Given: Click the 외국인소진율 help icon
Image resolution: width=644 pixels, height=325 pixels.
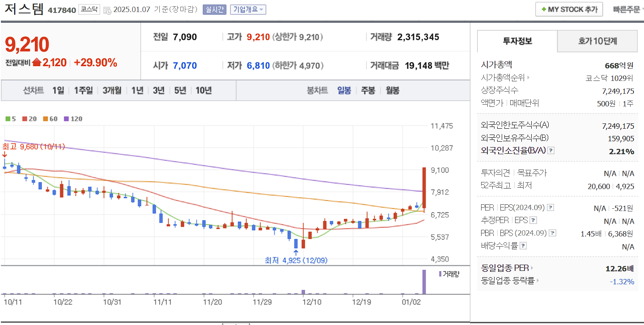Looking at the screenshot, I should click(550, 151).
